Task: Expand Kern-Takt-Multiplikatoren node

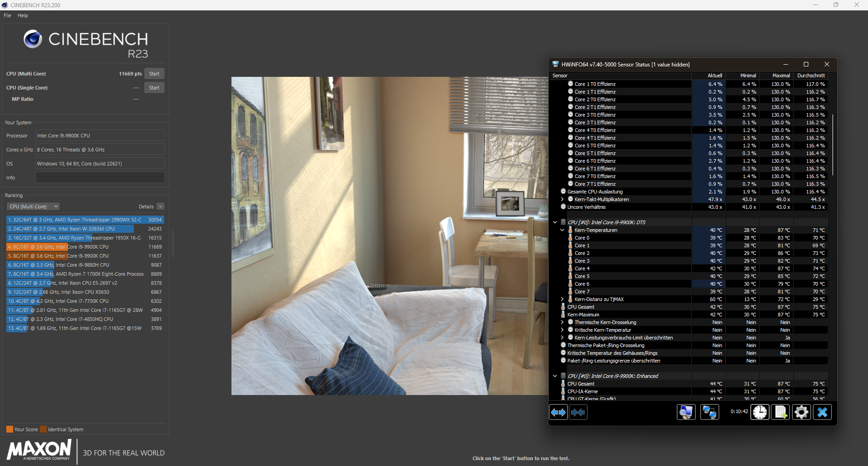Action: [562, 199]
